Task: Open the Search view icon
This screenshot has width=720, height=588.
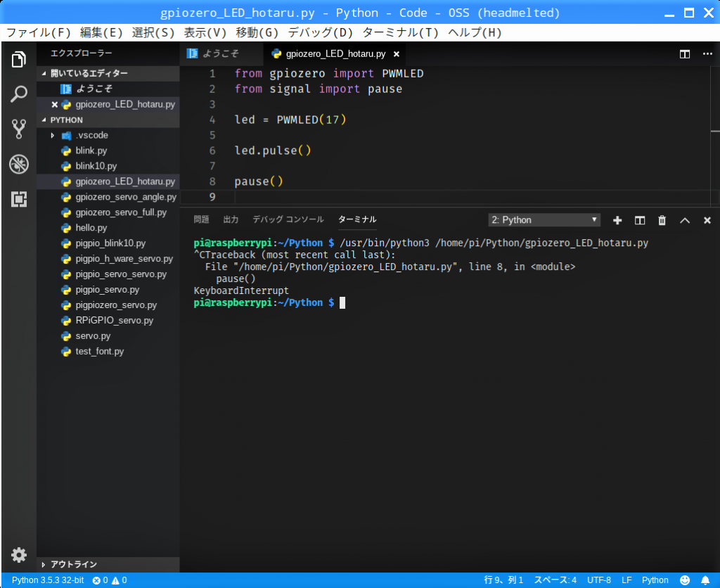Action: click(x=19, y=94)
